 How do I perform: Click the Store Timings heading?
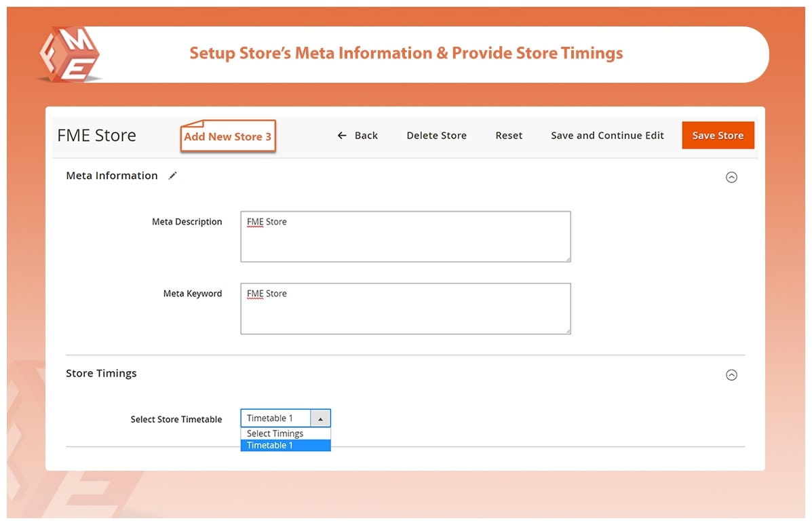[101, 374]
